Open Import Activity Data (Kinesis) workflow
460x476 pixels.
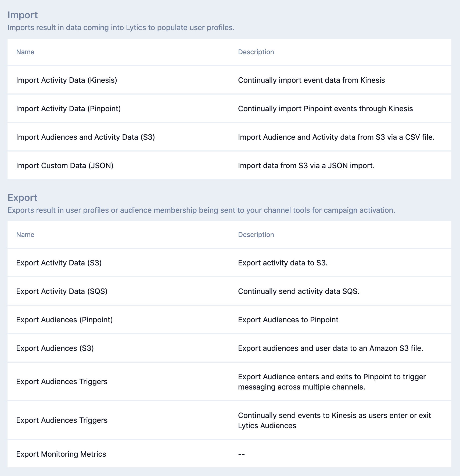pos(66,80)
